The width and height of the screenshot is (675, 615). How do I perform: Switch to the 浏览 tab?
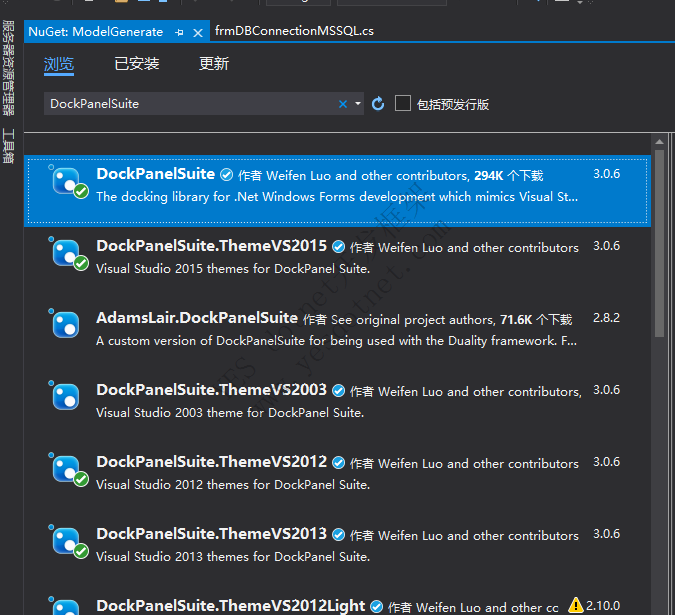59,64
